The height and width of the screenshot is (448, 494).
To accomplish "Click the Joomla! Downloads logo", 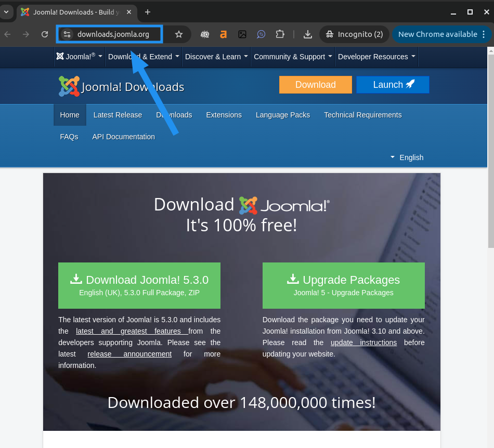I will pos(121,87).
